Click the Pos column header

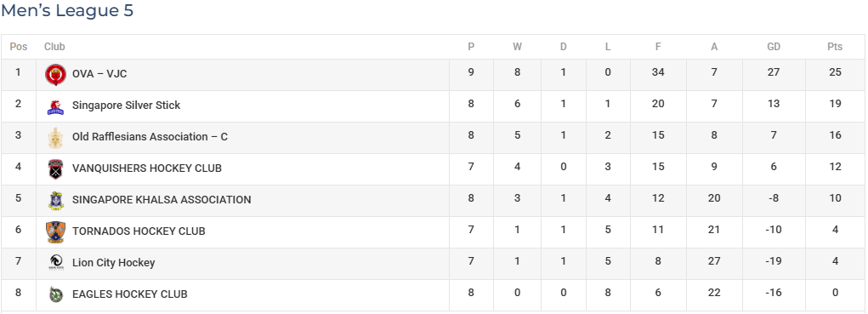click(18, 47)
